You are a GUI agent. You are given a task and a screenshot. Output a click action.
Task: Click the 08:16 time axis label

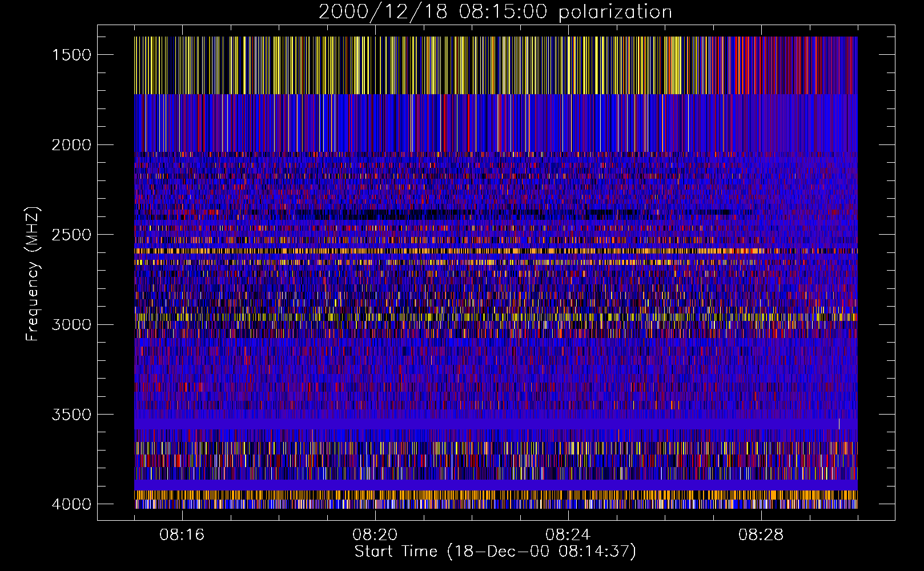[x=182, y=535]
